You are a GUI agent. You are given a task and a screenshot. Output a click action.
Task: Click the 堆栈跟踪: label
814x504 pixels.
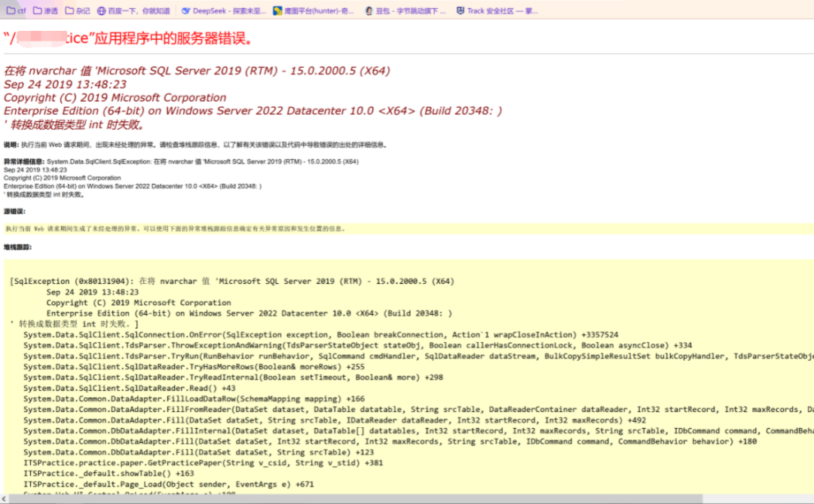click(x=17, y=247)
